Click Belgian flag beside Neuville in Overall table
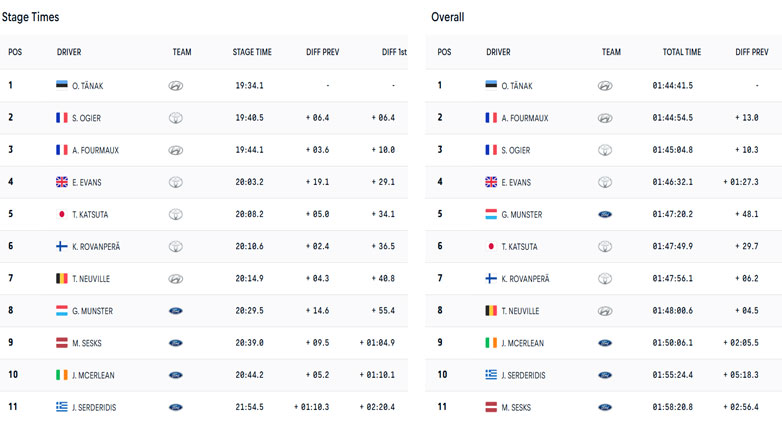 [491, 310]
